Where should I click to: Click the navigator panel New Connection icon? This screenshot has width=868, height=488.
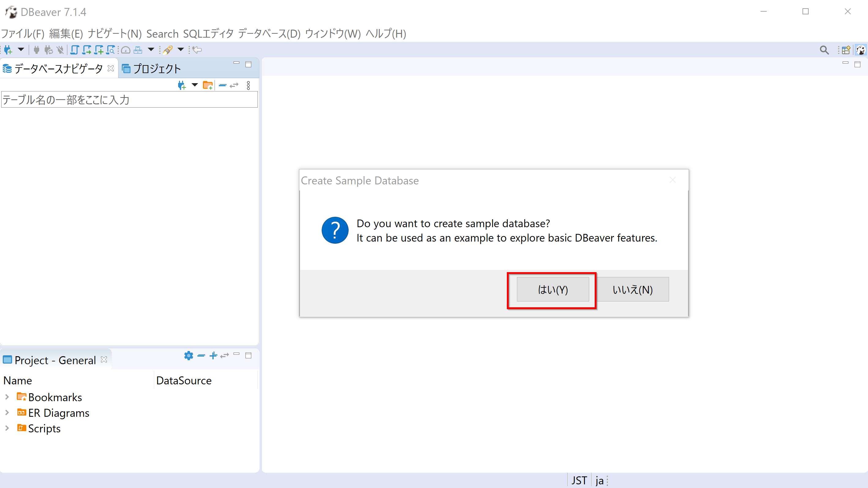[181, 86]
